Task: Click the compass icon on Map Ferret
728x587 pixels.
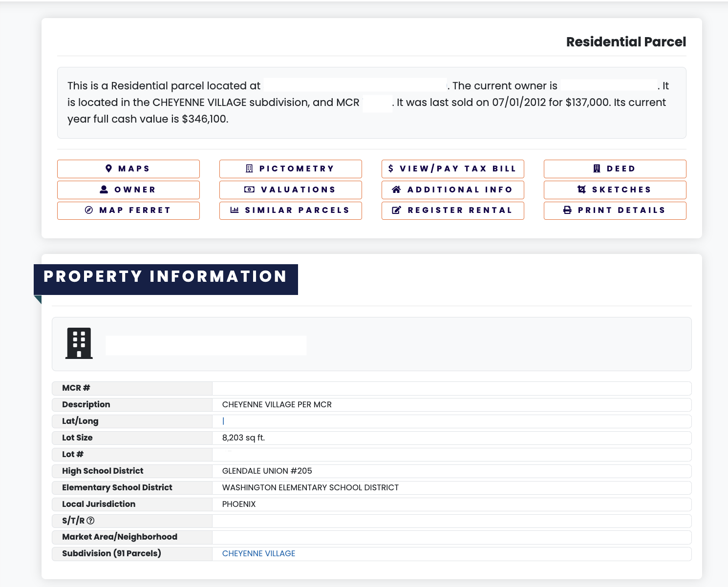Action: (89, 210)
